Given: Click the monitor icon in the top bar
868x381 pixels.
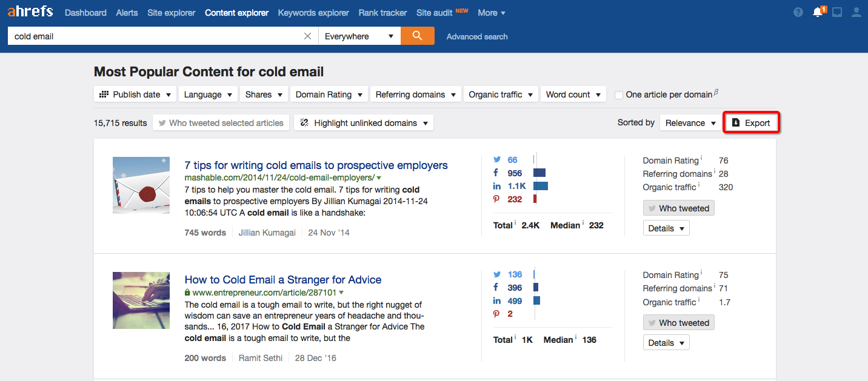Looking at the screenshot, I should [x=837, y=12].
